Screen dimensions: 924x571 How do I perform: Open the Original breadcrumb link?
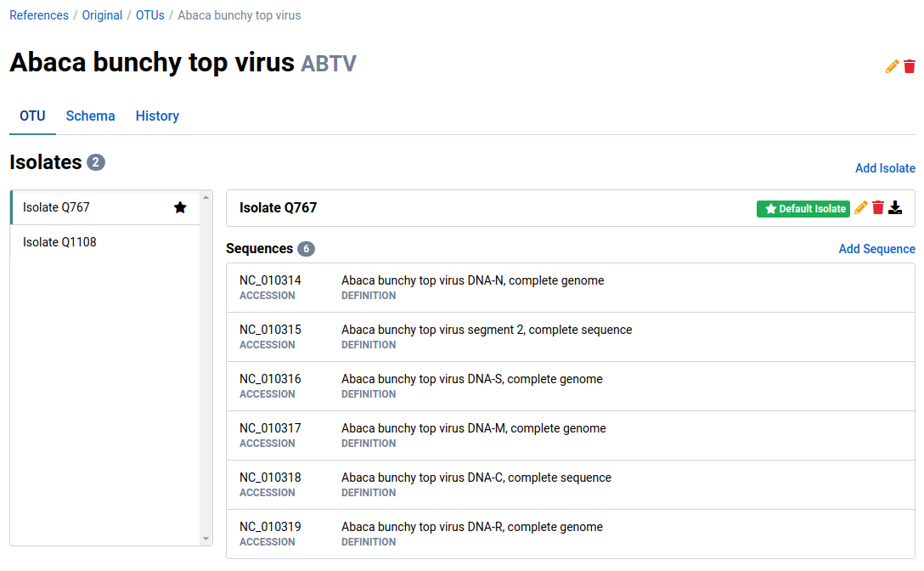click(x=102, y=14)
